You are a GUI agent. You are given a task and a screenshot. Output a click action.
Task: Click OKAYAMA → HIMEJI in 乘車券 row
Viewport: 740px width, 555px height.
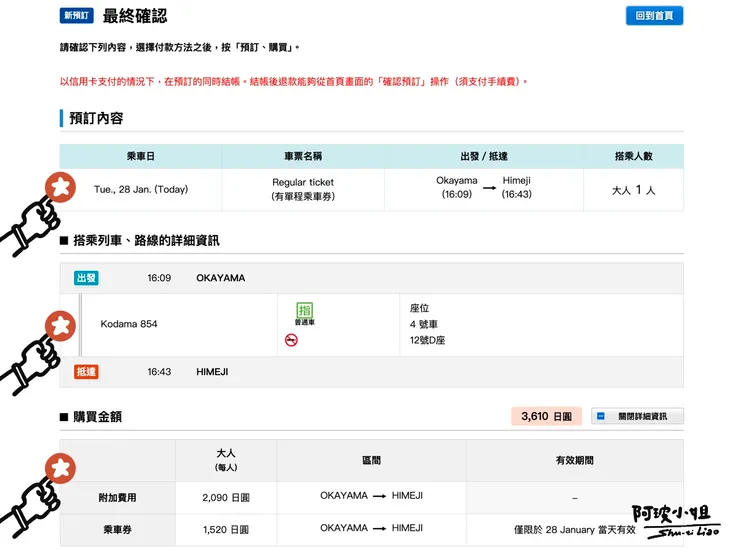pyautogui.click(x=371, y=528)
